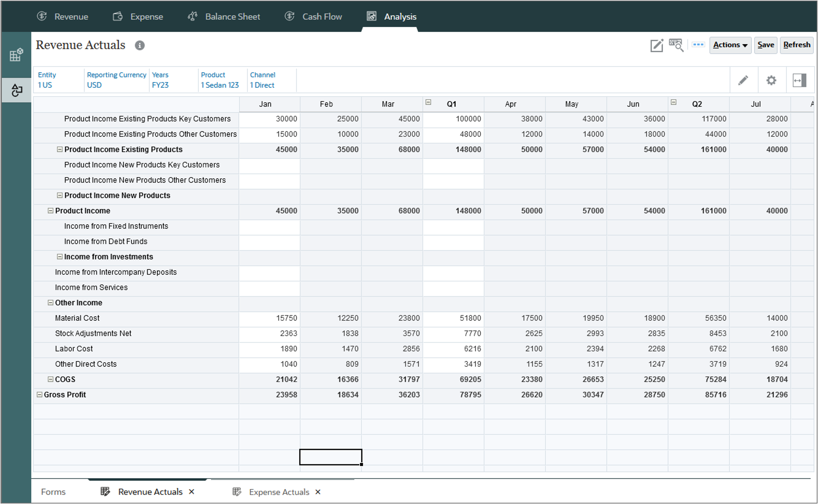Viewport: 818px width, 504px height.
Task: Collapse the COGS row
Action: point(50,379)
